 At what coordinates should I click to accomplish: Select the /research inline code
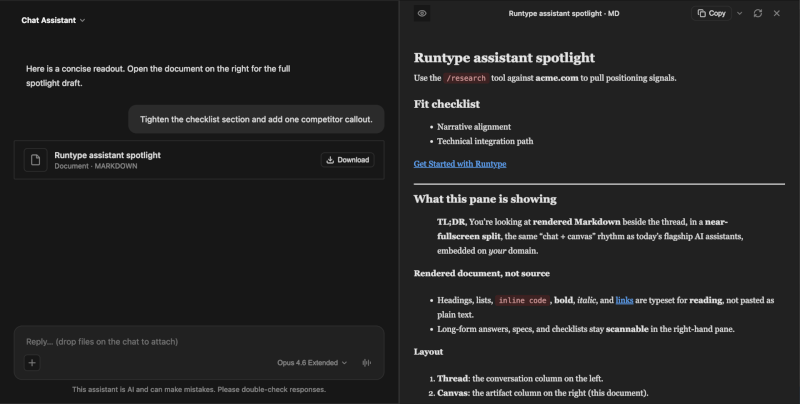pyautogui.click(x=465, y=78)
